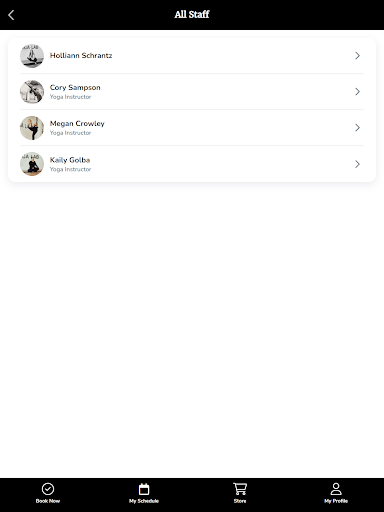Screen dimensions: 384x512
Task: Open My Profile person icon
Action: pyautogui.click(x=336, y=489)
